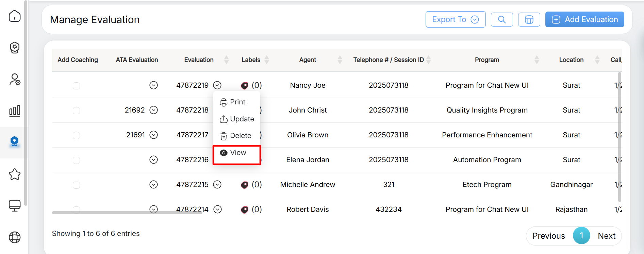Click the Add Evaluation button
Image resolution: width=644 pixels, height=254 pixels.
[584, 20]
